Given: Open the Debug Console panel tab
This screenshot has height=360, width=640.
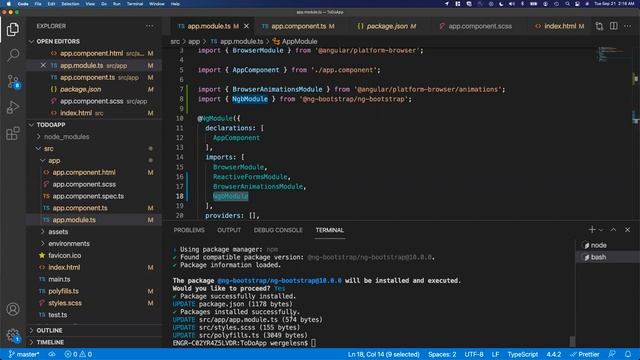Looking at the screenshot, I should click(x=278, y=230).
